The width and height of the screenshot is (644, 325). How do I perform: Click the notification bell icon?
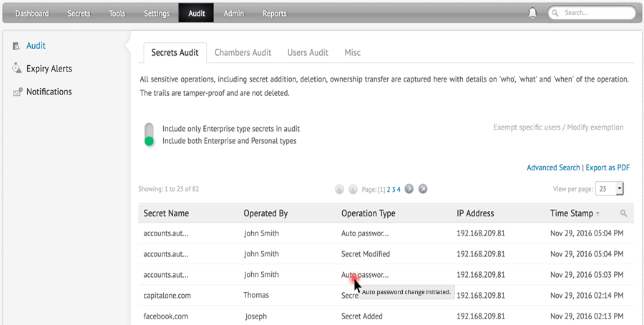pos(532,13)
